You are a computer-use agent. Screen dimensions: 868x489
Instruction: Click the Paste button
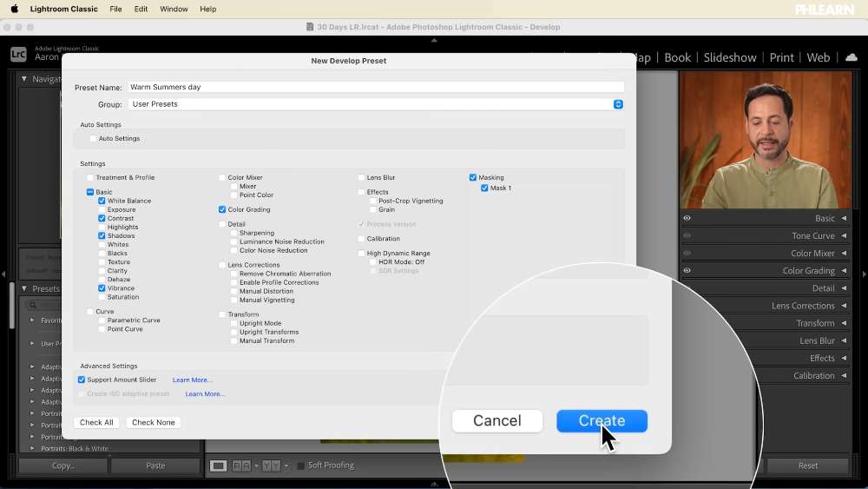point(155,466)
